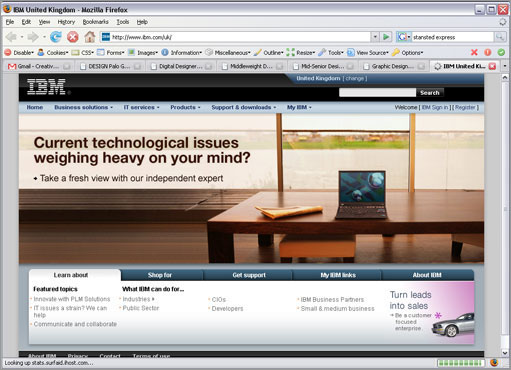Image resolution: width=511 pixels, height=370 pixels.
Task: Select the My IBM links tab
Action: tap(338, 275)
